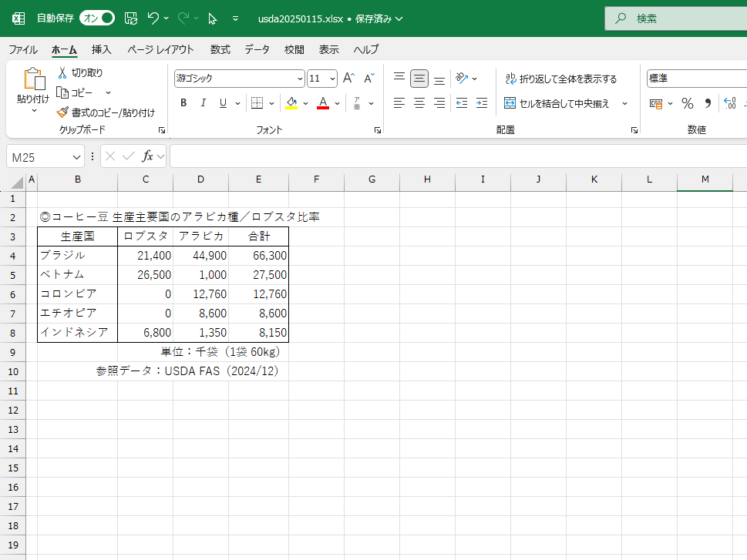
Task: Click the Redo arrow icon
Action: [x=183, y=18]
